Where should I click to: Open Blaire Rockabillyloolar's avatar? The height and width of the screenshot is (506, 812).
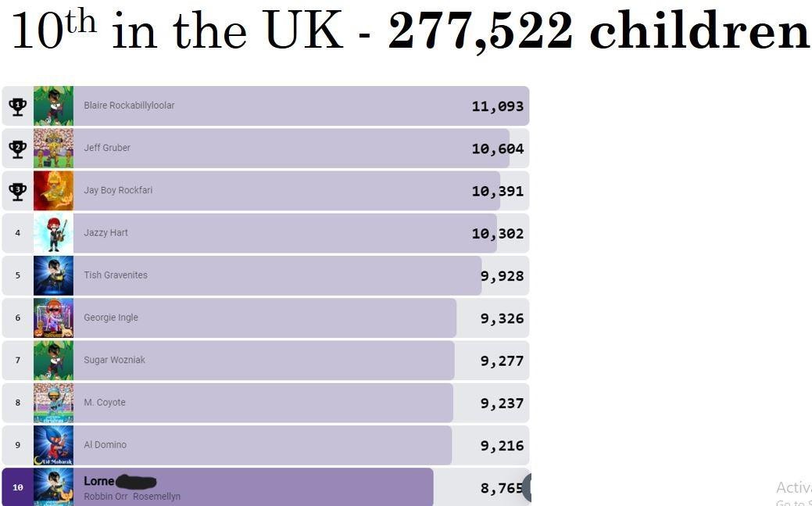click(53, 106)
